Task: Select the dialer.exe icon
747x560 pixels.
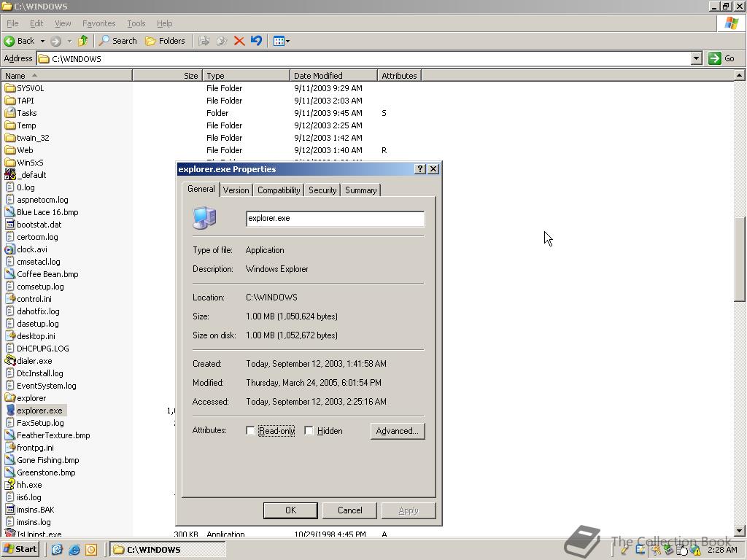Action: click(10, 360)
